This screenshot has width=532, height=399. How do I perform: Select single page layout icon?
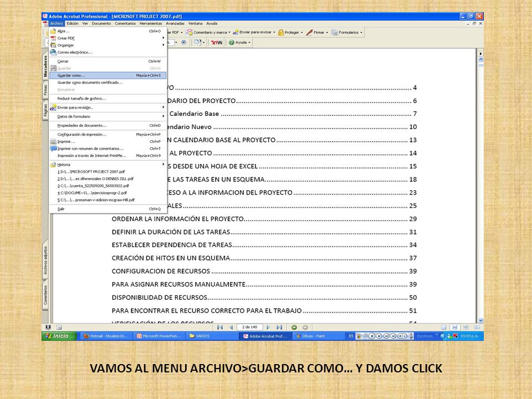pos(444,328)
